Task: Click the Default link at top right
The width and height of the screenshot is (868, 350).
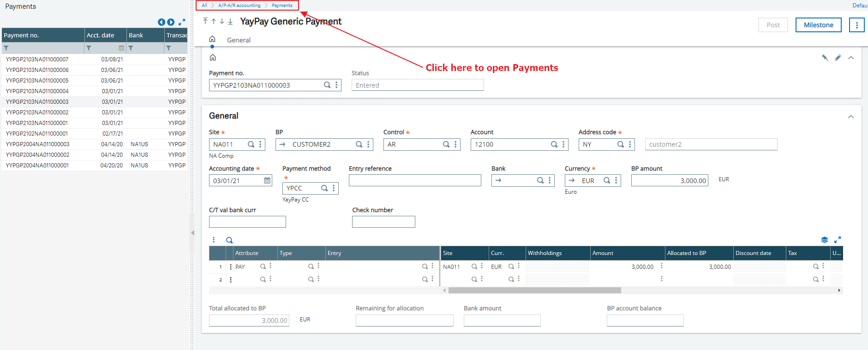Action: [x=860, y=6]
